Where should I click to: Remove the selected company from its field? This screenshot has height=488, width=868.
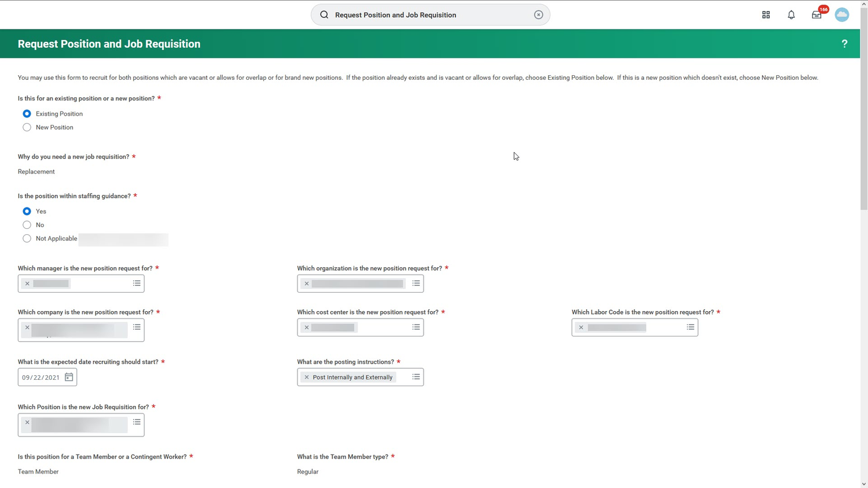tap(27, 327)
